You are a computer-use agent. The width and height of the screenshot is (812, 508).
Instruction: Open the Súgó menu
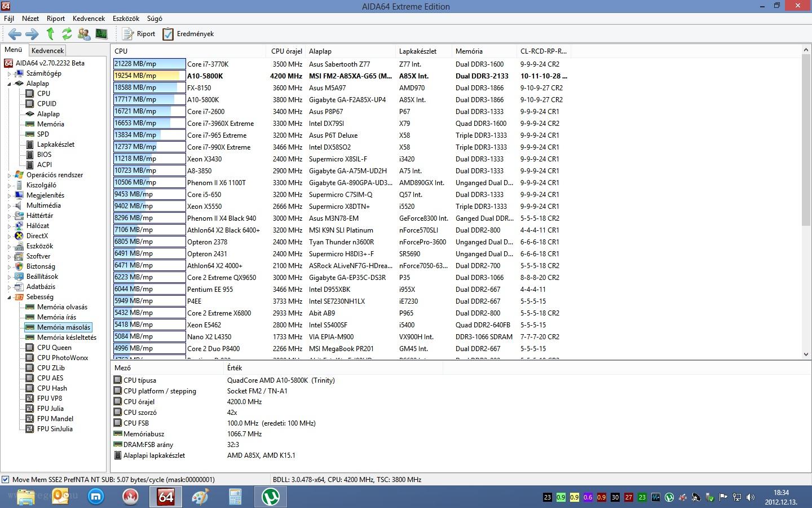155,19
